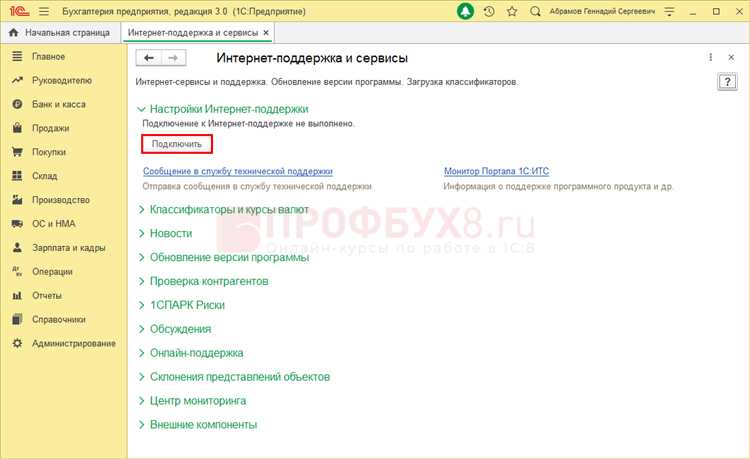Click the search magnifier icon
Image resolution: width=750 pixels, height=459 pixels.
coord(535,11)
